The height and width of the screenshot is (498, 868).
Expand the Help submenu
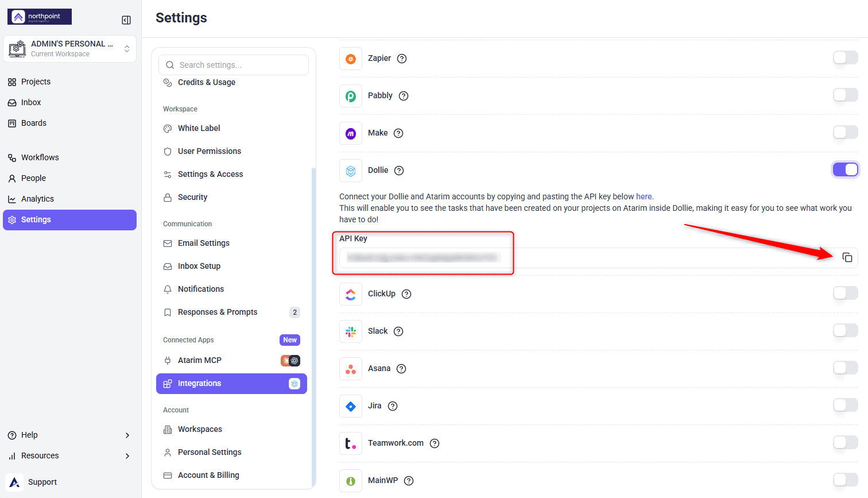point(69,435)
